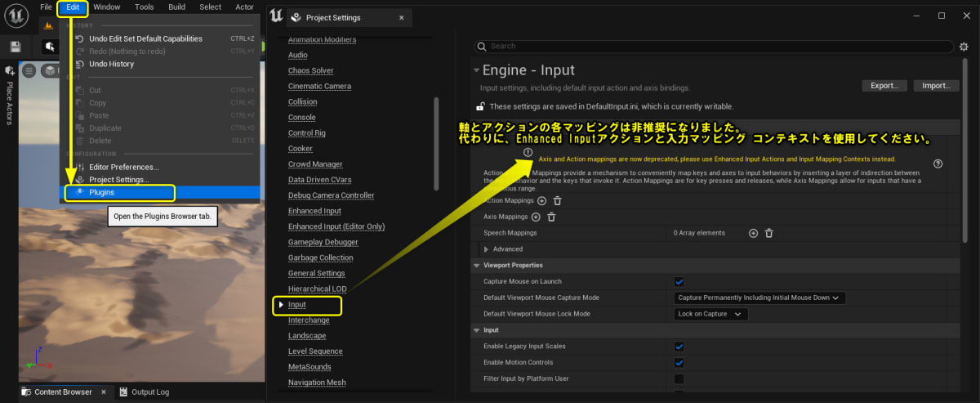This screenshot has width=980, height=403.
Task: Close the Content Browser tab
Action: [x=103, y=392]
